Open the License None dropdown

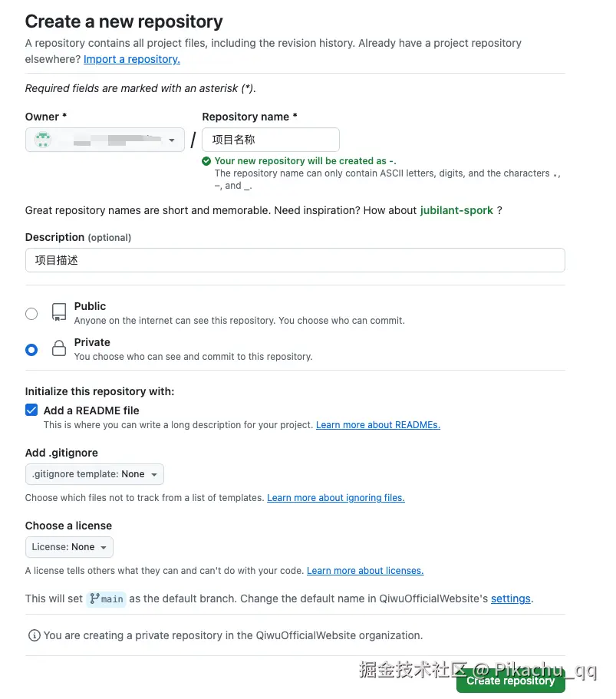[x=69, y=547]
